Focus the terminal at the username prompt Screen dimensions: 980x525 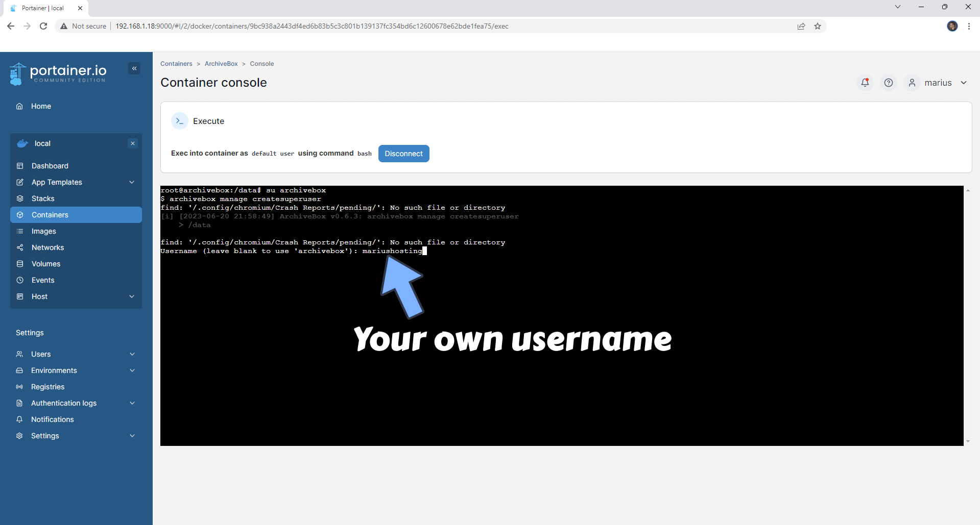pos(394,251)
